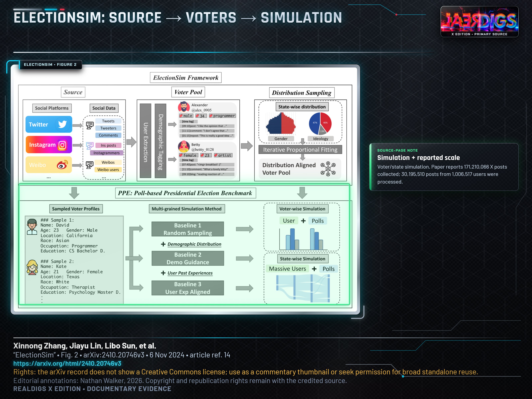This screenshot has width=532, height=399.
Task: Click the Instagram platform card
Action: 49,145
